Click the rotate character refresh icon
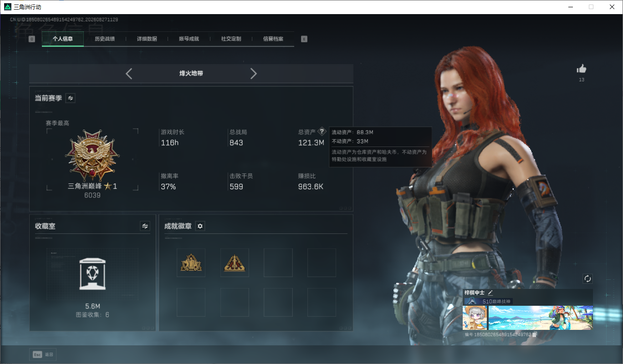 [x=587, y=278]
